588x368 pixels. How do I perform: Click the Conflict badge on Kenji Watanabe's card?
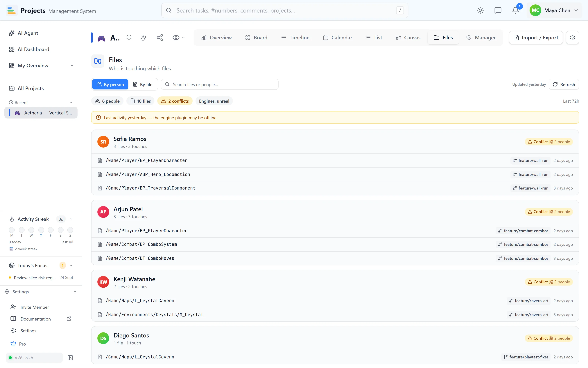point(549,282)
